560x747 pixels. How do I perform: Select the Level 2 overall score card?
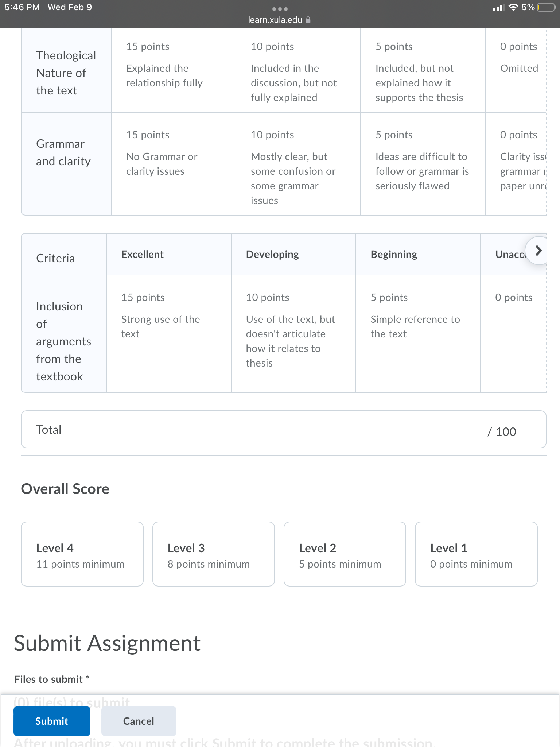[x=345, y=554]
